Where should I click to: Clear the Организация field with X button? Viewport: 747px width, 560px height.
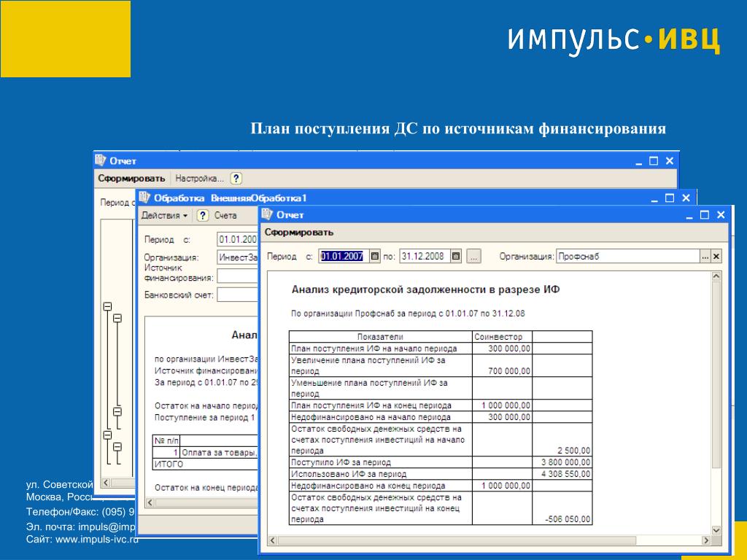[x=716, y=257]
